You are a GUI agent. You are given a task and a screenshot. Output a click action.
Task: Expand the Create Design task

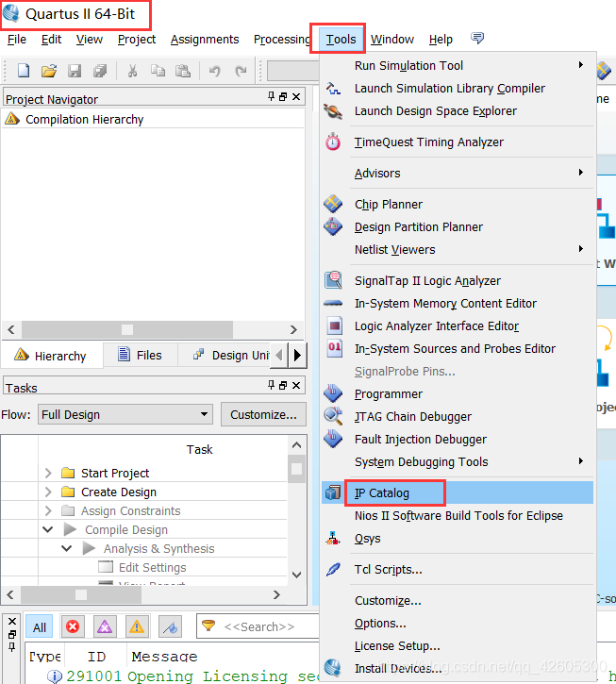pos(48,492)
